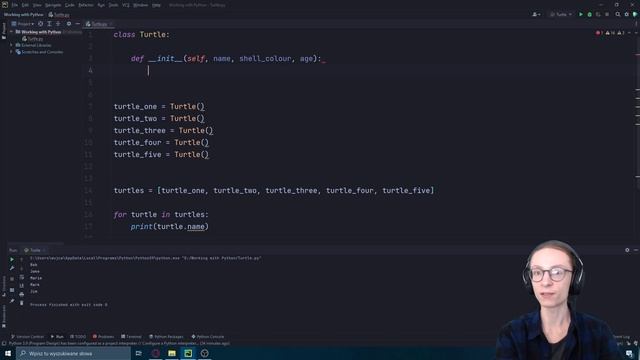Click pin tab icon in Run panel

coord(12,301)
